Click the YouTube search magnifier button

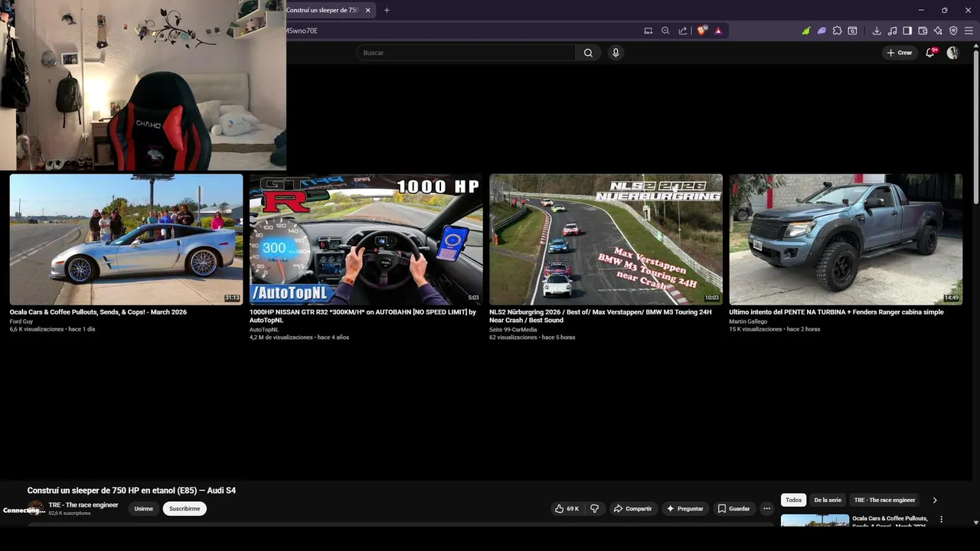[x=588, y=53]
